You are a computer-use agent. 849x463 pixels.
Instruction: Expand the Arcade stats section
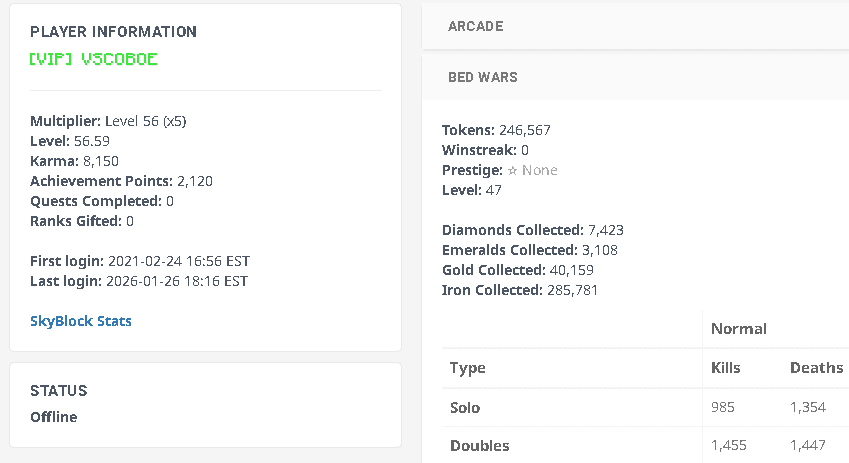click(x=475, y=26)
